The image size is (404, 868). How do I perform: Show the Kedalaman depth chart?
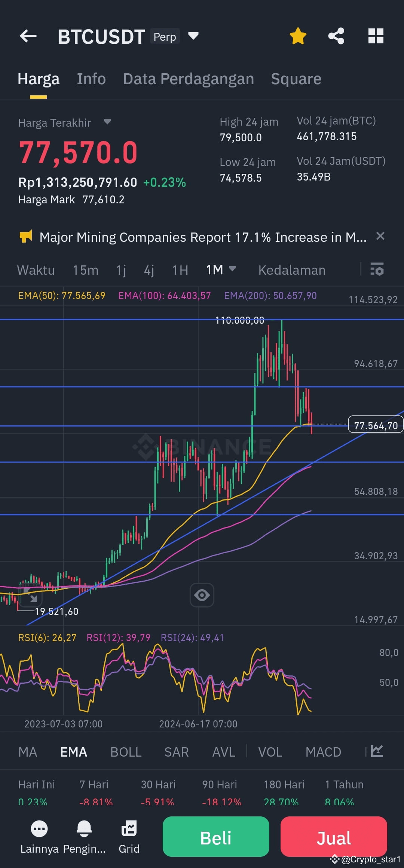pyautogui.click(x=292, y=270)
